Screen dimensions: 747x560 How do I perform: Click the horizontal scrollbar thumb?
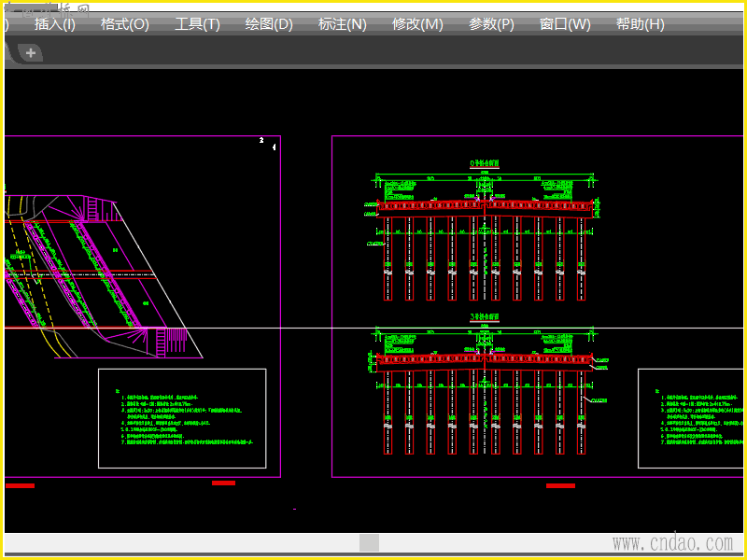370,542
